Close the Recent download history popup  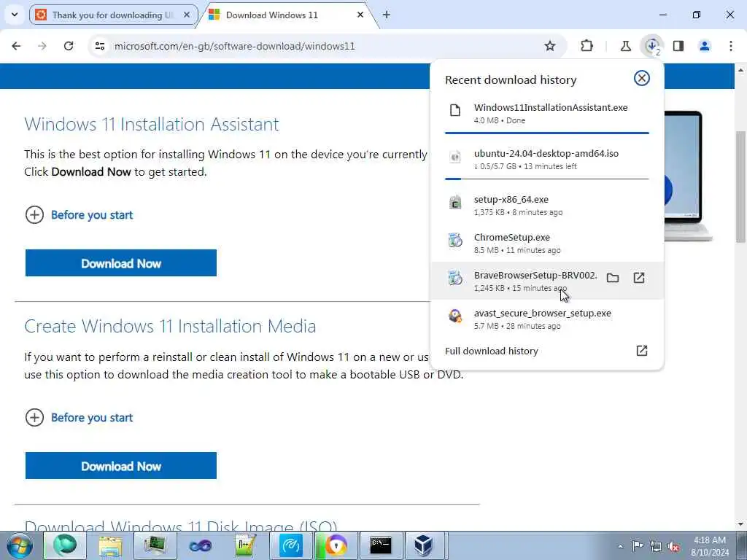point(642,78)
